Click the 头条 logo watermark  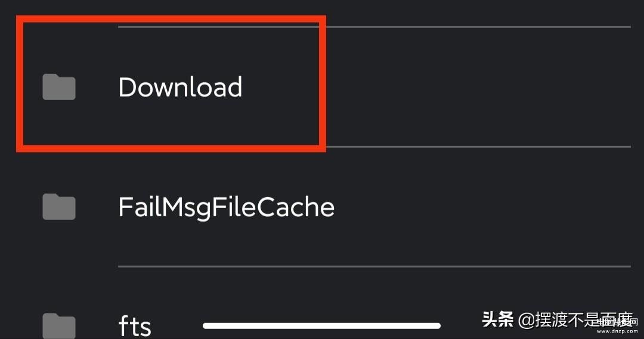(x=498, y=319)
